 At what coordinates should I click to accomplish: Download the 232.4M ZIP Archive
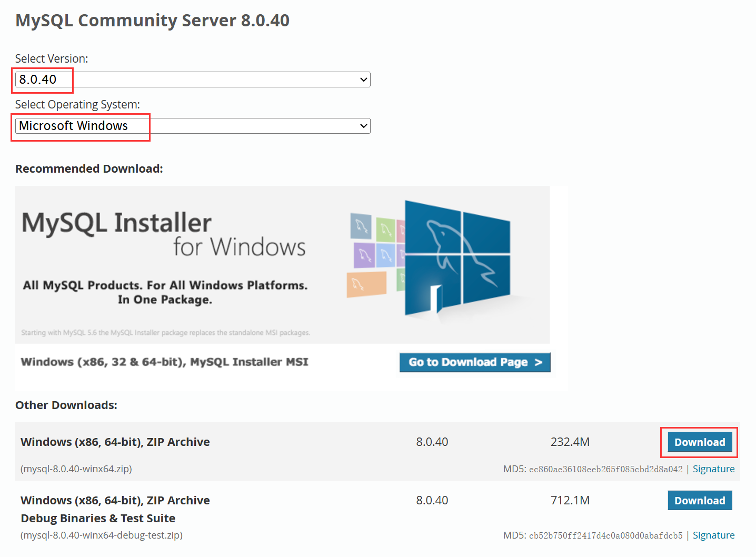(x=700, y=442)
